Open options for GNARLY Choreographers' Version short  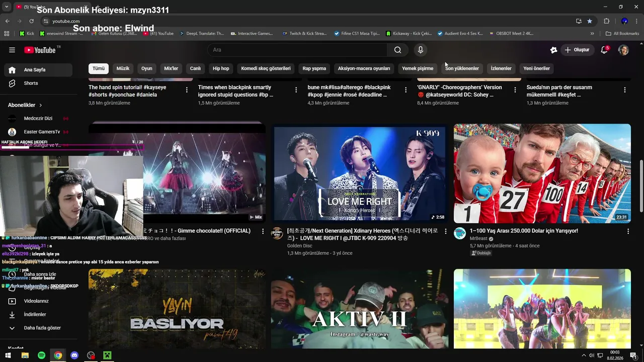click(515, 90)
